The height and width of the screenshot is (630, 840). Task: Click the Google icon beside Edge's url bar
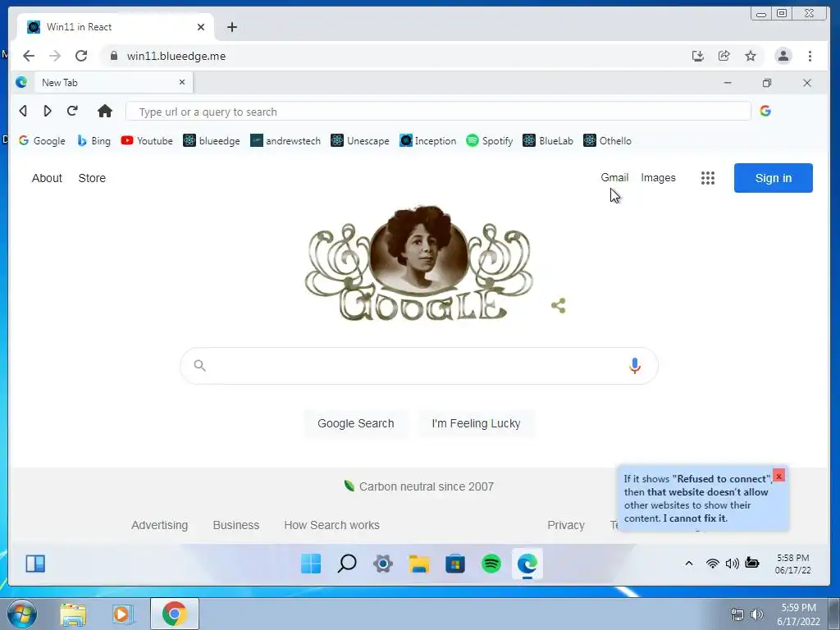point(765,111)
